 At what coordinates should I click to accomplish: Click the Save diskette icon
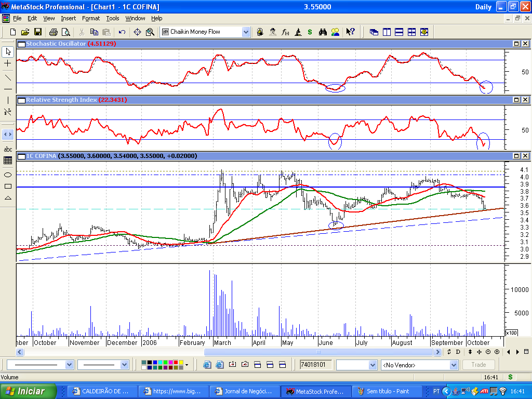click(37, 32)
